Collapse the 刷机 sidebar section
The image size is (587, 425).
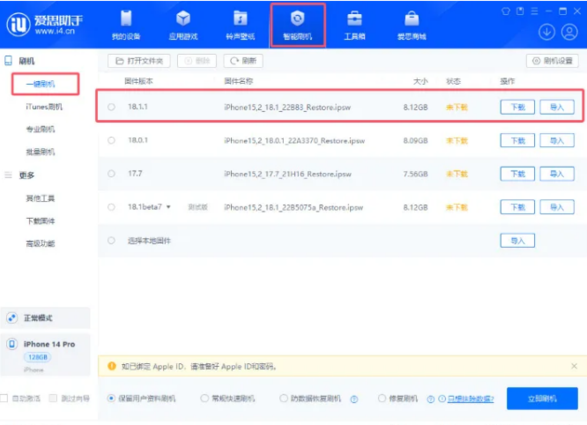point(27,61)
